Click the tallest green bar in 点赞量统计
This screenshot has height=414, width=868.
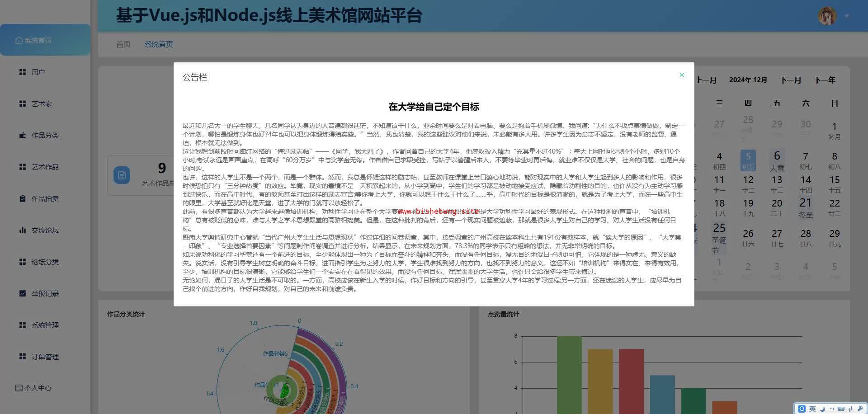pyautogui.click(x=569, y=375)
